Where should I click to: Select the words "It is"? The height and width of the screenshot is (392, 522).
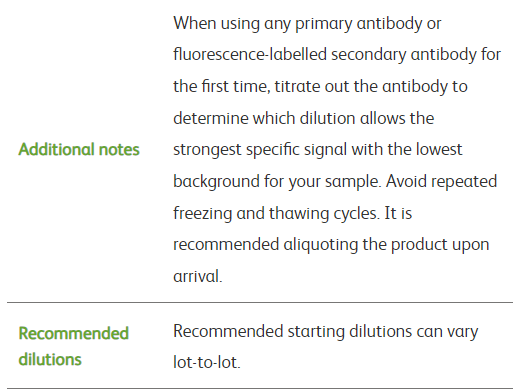[x=398, y=213]
